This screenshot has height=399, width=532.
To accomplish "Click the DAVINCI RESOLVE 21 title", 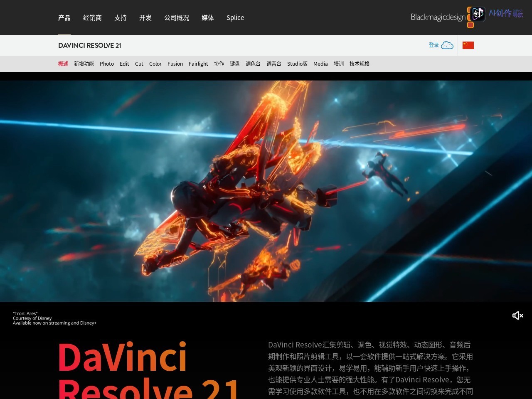I will (x=90, y=45).
